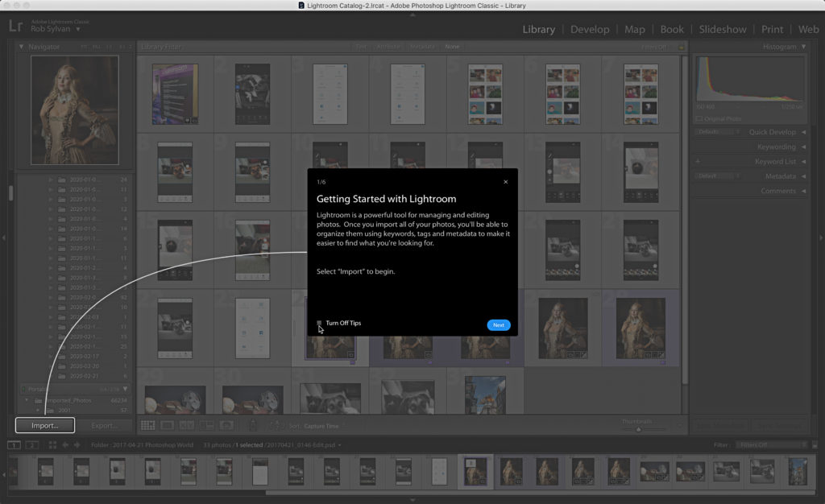Toggle sort direction a-z icon
The height and width of the screenshot is (504, 825).
tap(276, 426)
